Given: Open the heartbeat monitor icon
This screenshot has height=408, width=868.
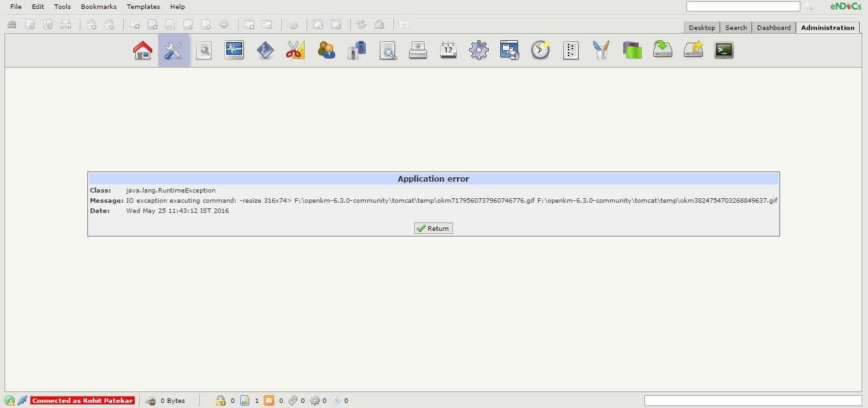Looking at the screenshot, I should [x=235, y=50].
